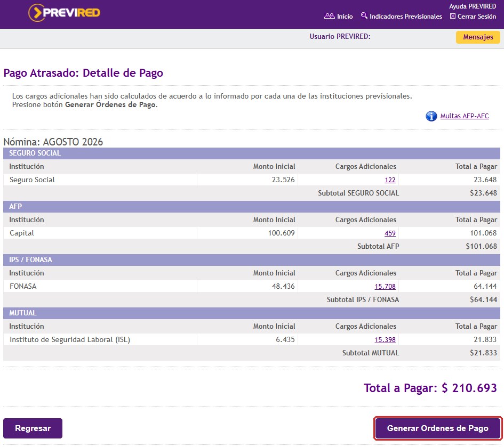Screen dimensions: 504x447
Task: Open ISL additional charges 15.398
Action: click(x=385, y=340)
